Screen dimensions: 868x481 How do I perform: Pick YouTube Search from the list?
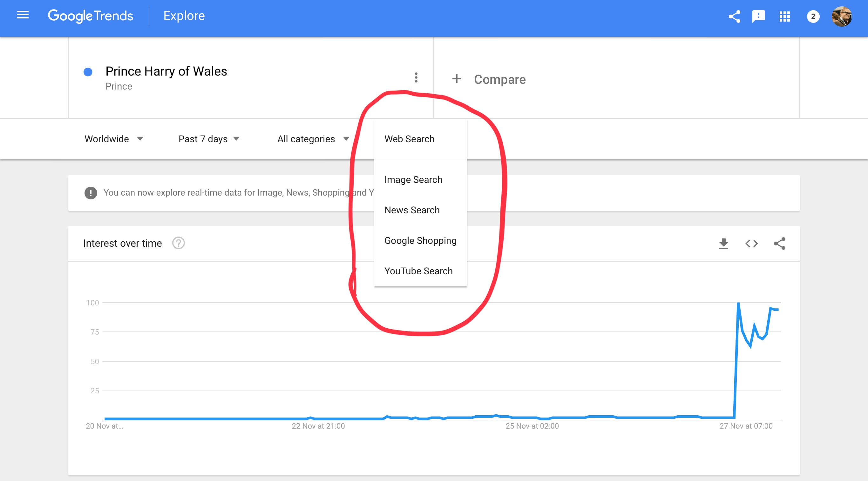[x=421, y=271]
